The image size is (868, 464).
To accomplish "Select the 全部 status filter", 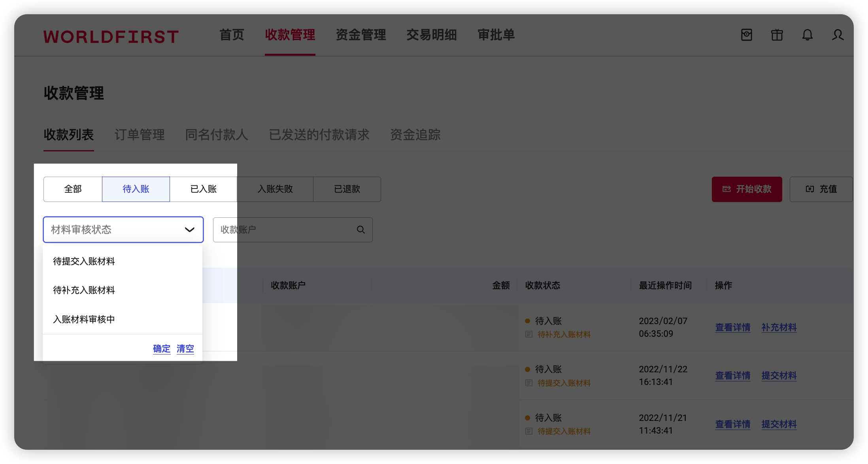I will point(73,189).
